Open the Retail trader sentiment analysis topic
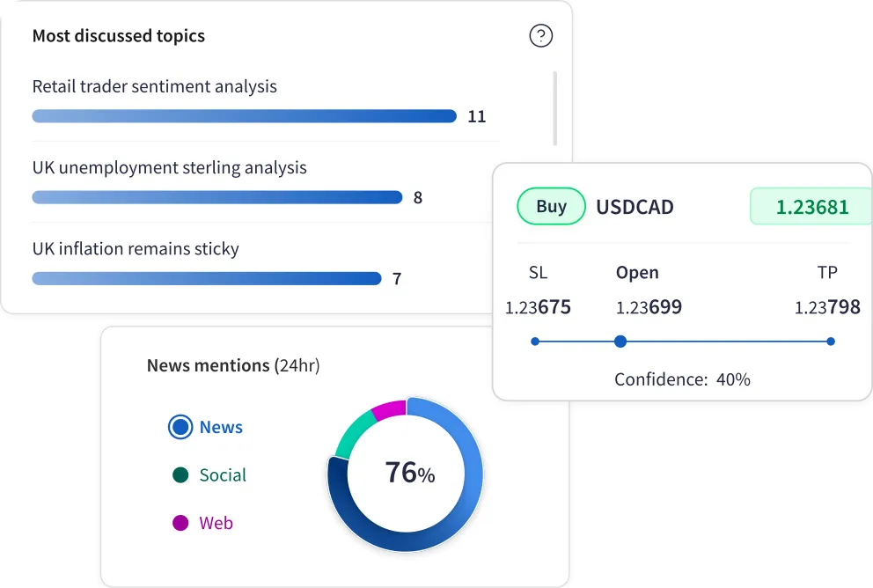The width and height of the screenshot is (873, 588). (x=154, y=86)
